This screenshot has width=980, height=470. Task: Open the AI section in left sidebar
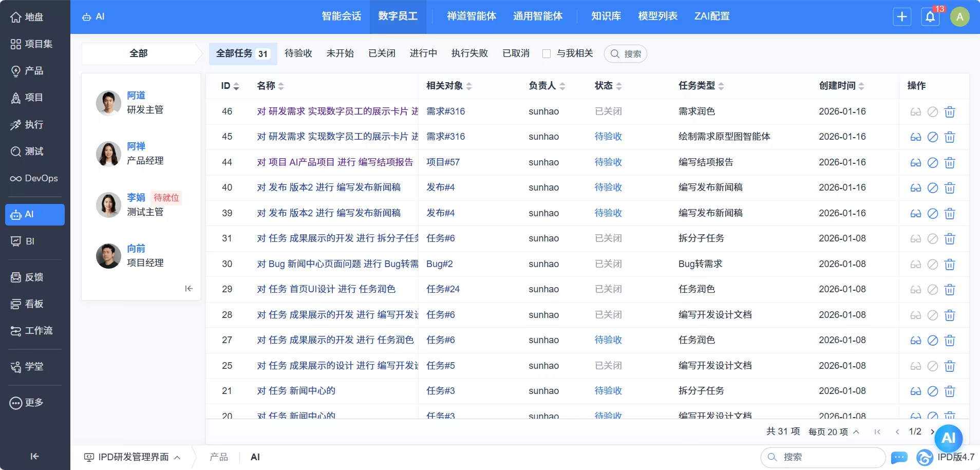pos(29,214)
